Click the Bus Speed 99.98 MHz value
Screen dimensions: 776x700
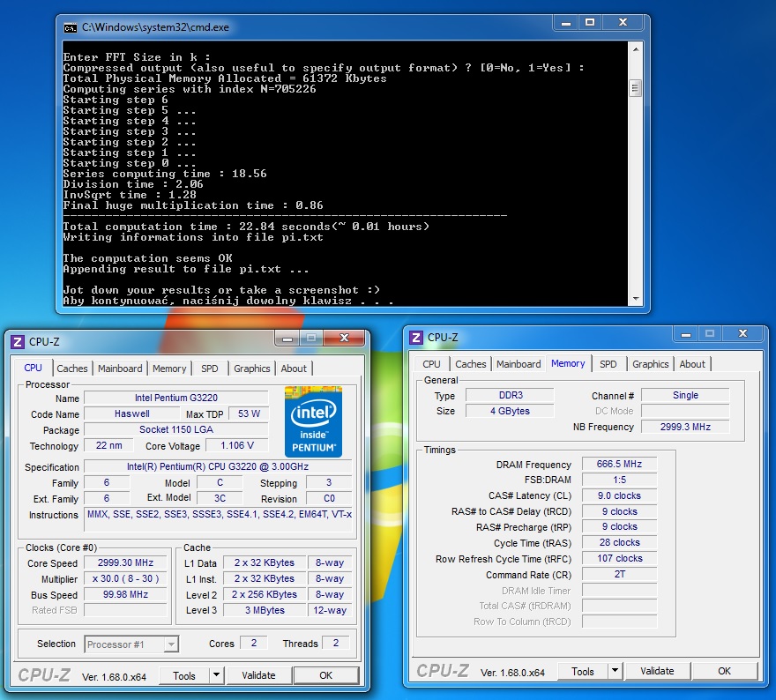click(x=125, y=594)
